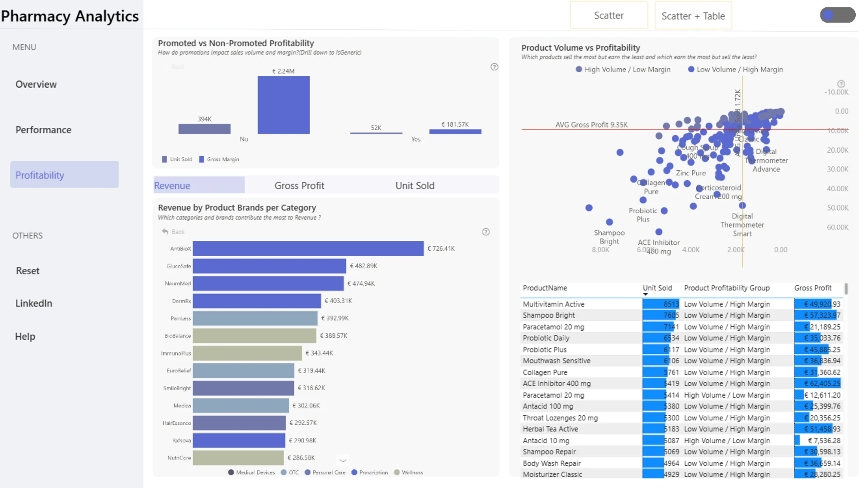Toggle the dark mode switch at top right
Viewport: 868px width, 488px height.
[838, 15]
